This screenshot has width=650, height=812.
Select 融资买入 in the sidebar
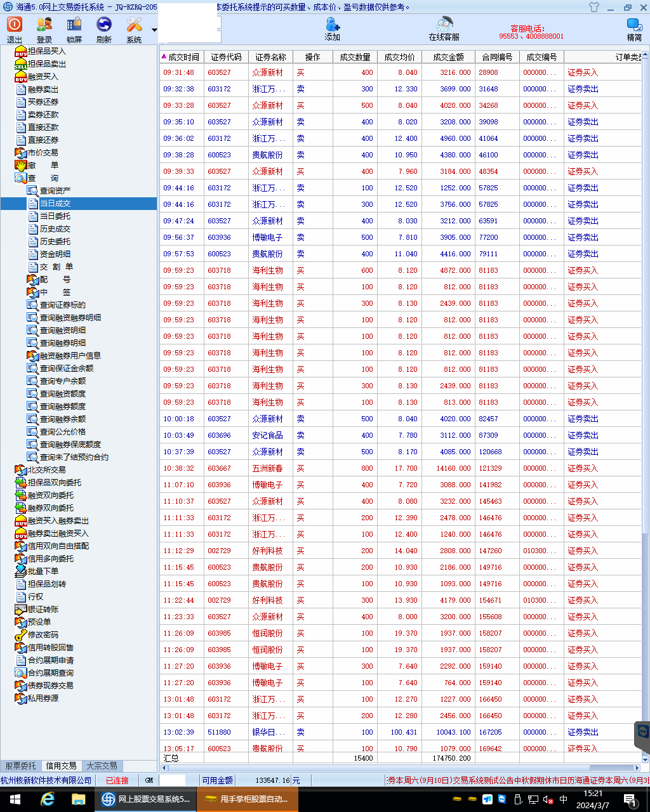(43, 76)
